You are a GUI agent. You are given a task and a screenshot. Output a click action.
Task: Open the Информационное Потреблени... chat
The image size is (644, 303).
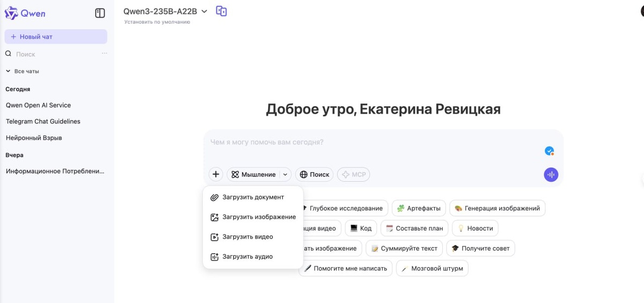56,171
